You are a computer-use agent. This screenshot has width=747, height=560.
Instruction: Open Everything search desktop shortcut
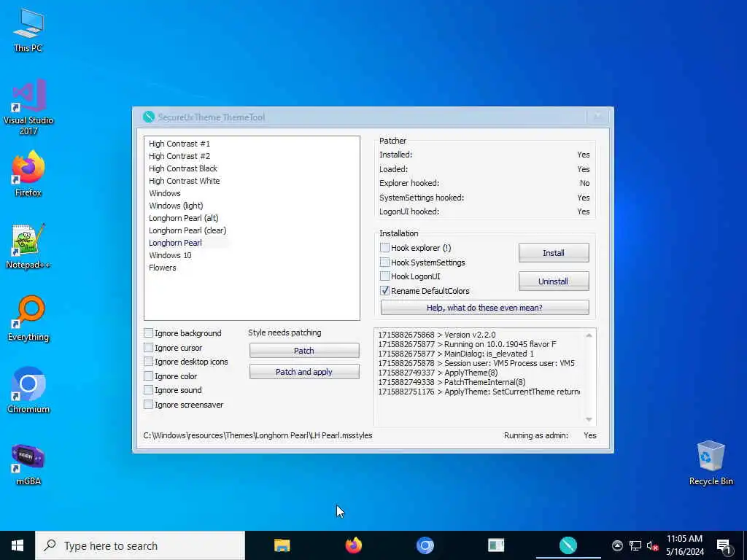[28, 318]
